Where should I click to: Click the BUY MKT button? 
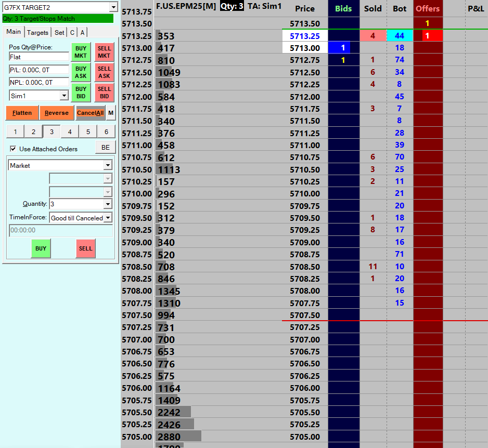pos(81,52)
